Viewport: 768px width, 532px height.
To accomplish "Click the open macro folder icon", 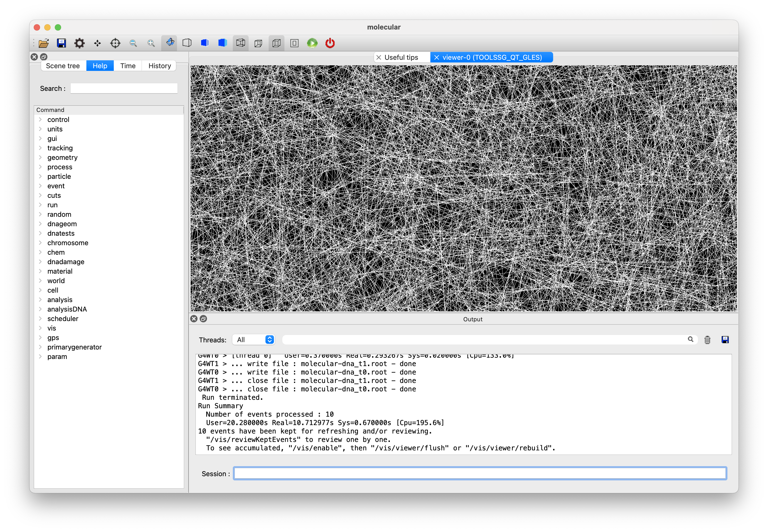I will click(x=44, y=43).
